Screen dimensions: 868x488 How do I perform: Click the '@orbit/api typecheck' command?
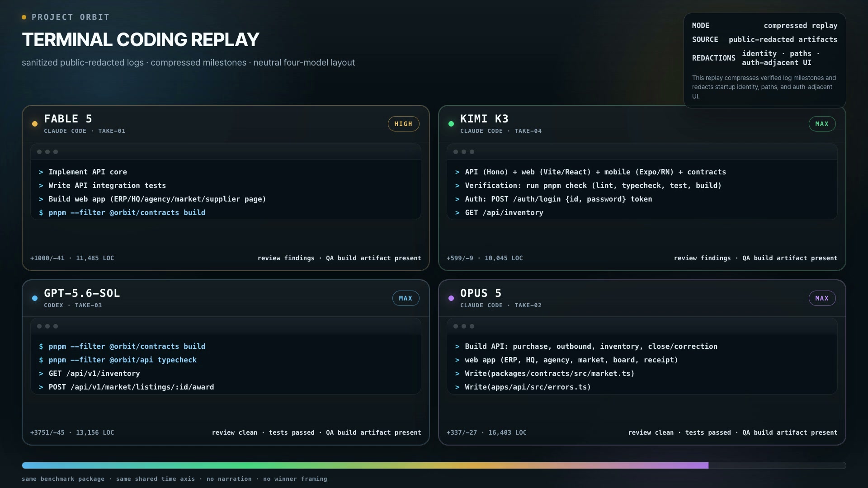coord(118,360)
